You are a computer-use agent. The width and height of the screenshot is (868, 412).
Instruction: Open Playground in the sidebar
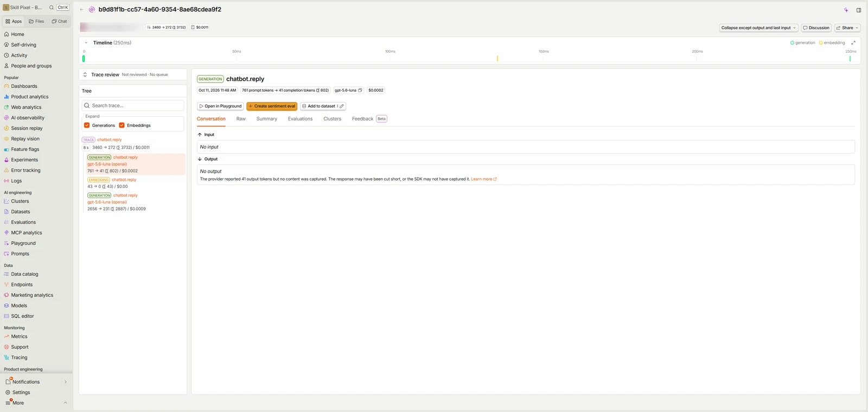23,243
